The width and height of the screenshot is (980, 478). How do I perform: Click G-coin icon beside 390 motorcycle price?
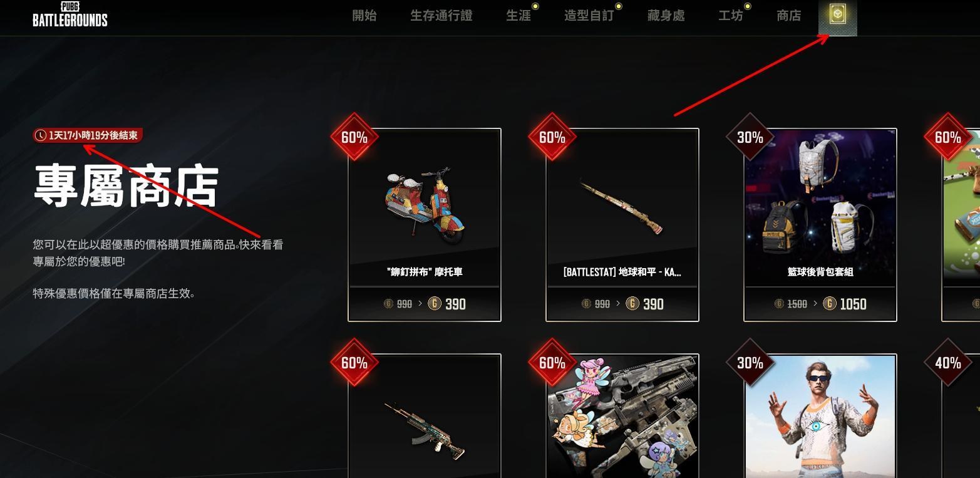coord(435,304)
